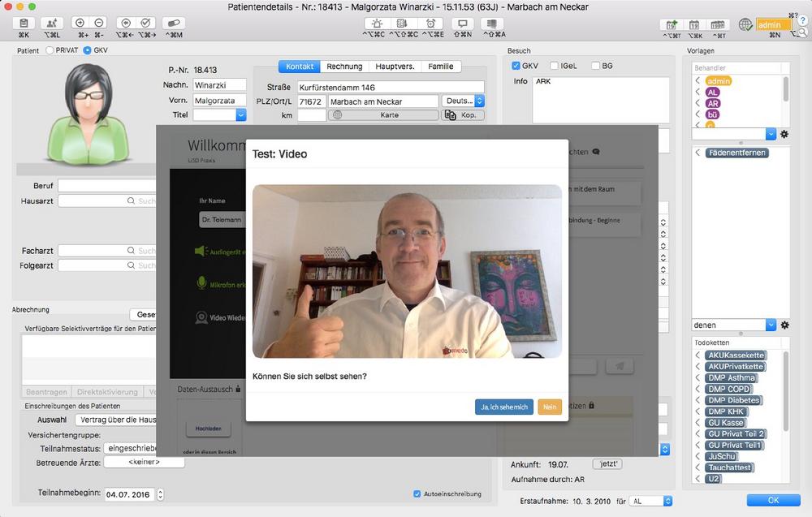This screenshot has height=517, width=812.
Task: Open the Titel dropdown
Action: click(241, 115)
